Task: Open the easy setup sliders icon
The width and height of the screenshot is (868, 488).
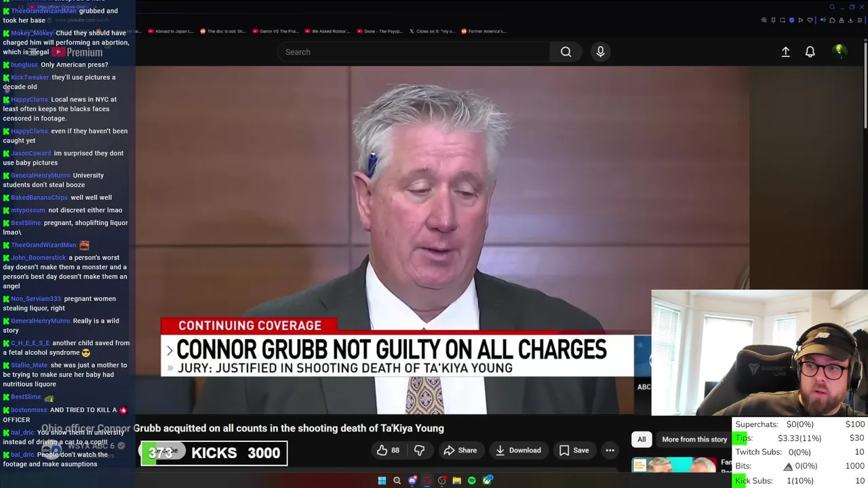Action: pyautogui.click(x=859, y=20)
